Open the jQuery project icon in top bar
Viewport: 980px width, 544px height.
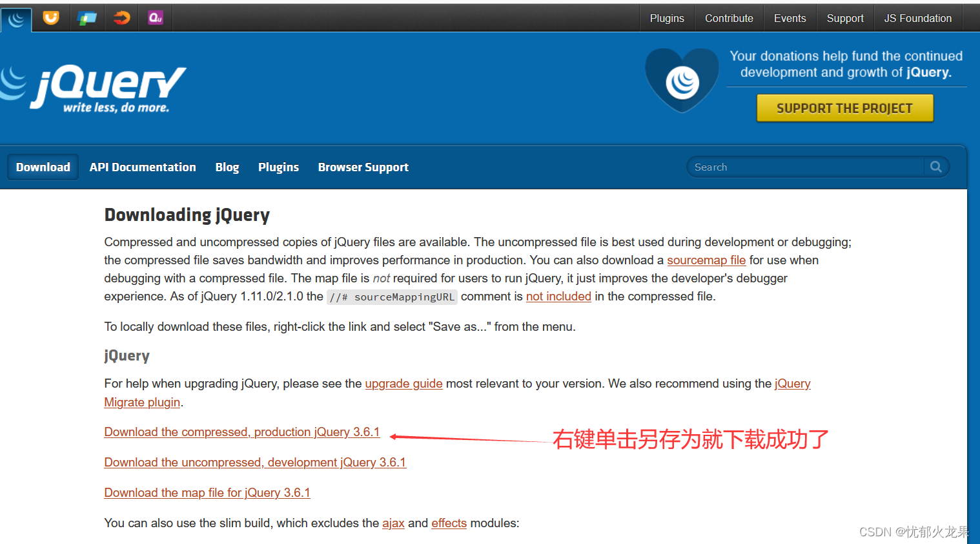16,19
